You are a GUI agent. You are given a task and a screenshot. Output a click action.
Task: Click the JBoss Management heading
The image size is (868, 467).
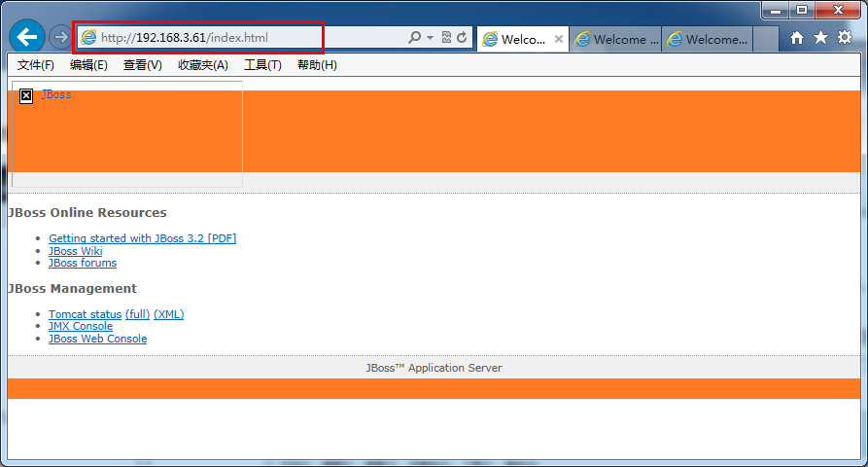(72, 289)
